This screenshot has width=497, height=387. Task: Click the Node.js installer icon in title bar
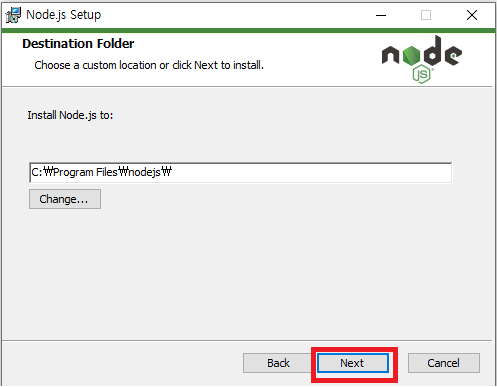[13, 15]
